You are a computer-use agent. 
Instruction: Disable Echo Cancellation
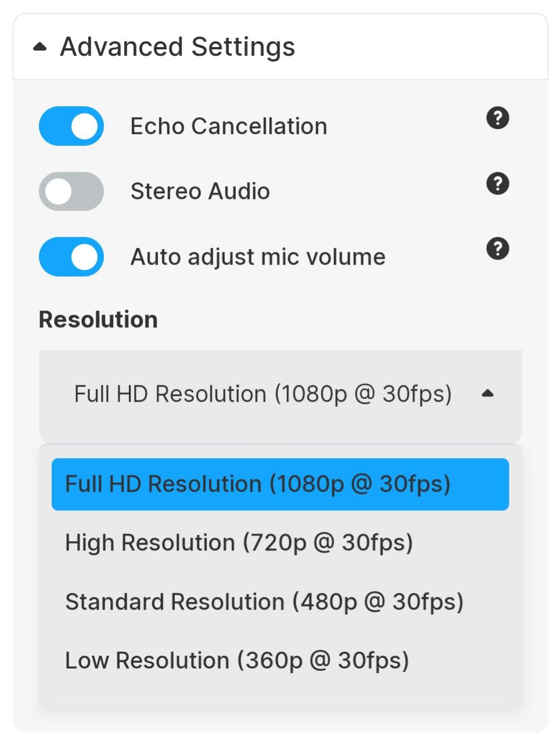point(70,126)
